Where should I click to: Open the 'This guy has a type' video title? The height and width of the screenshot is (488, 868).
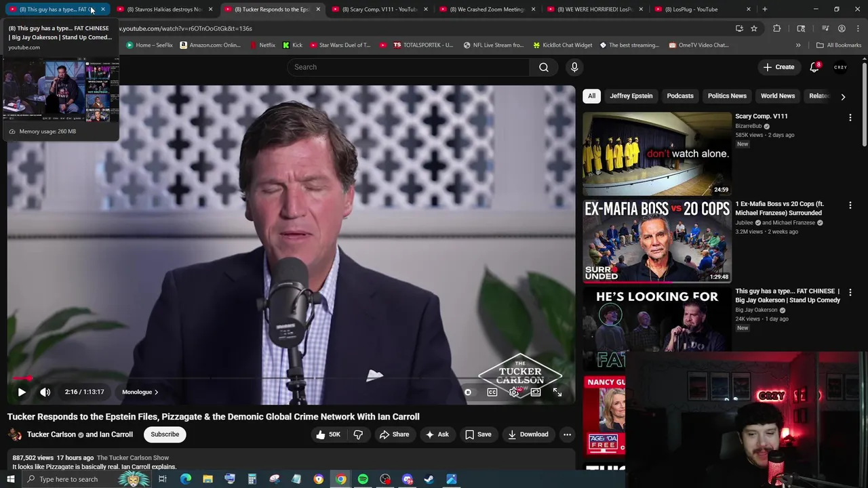[787, 296]
